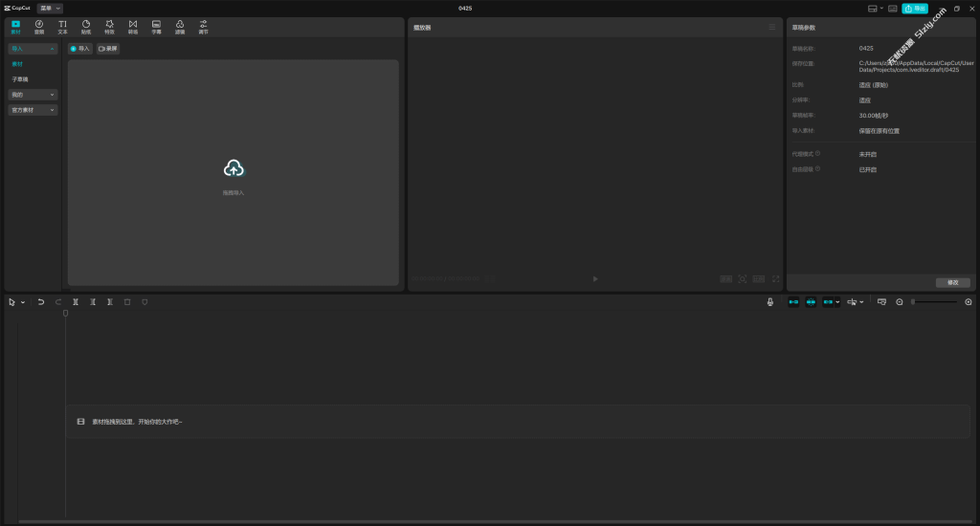The width and height of the screenshot is (980, 526).
Task: Click the timeline drop hint track
Action: [519, 422]
